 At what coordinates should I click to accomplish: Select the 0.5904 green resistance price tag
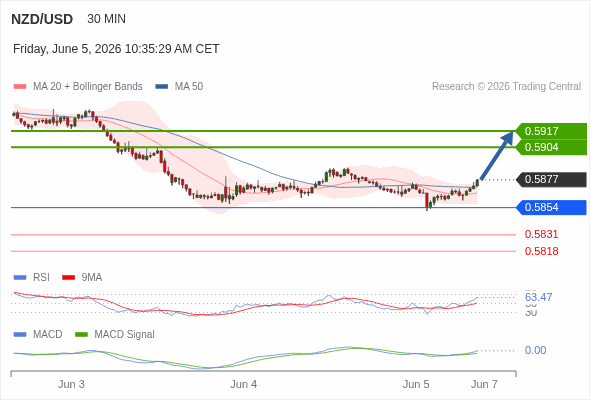coord(551,147)
